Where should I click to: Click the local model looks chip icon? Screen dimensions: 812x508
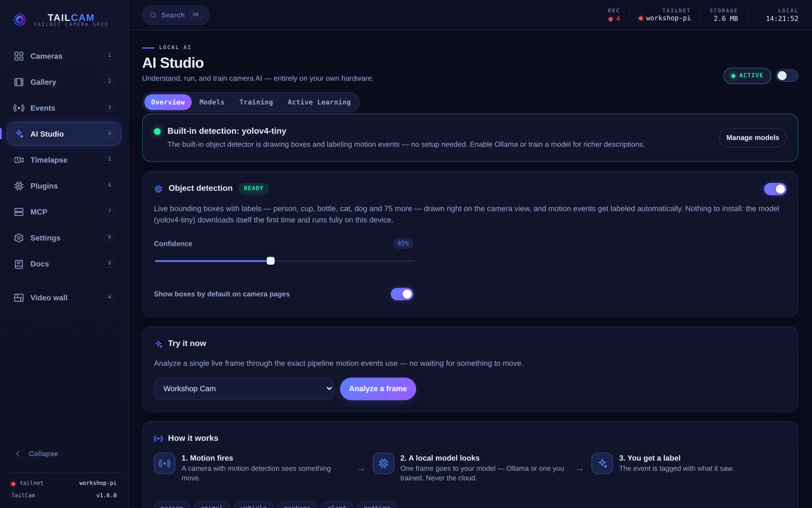pos(383,463)
